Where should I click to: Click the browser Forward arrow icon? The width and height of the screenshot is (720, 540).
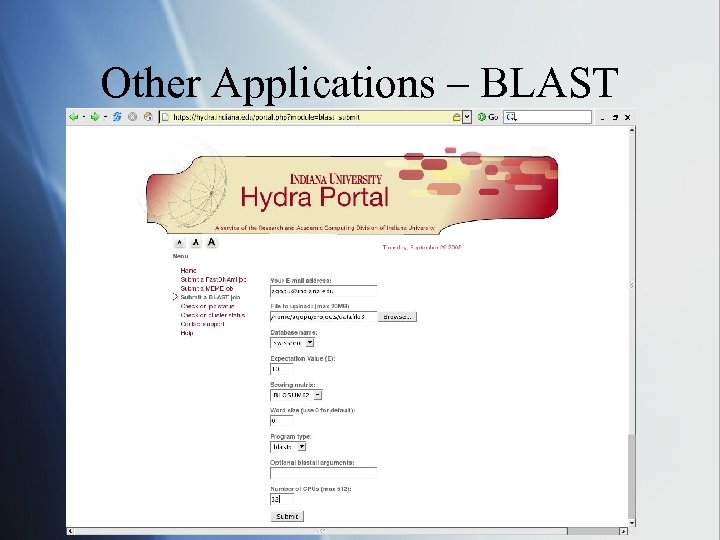(x=95, y=117)
